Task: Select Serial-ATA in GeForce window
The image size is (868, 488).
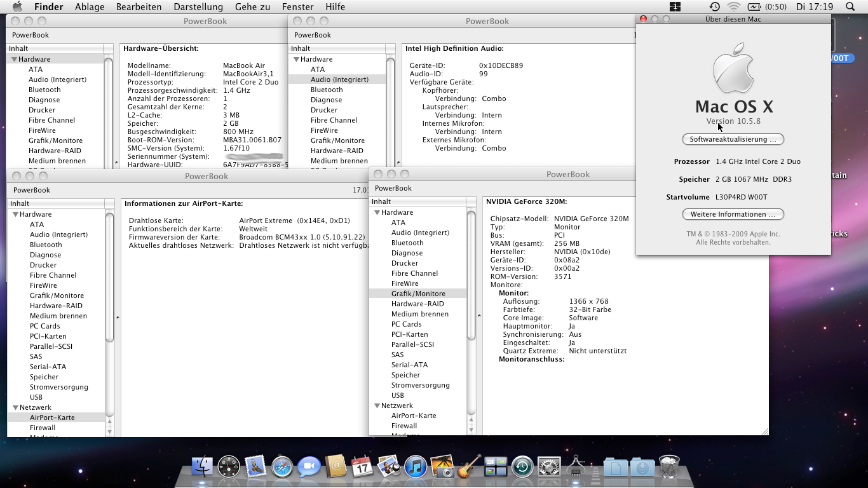Action: (409, 365)
